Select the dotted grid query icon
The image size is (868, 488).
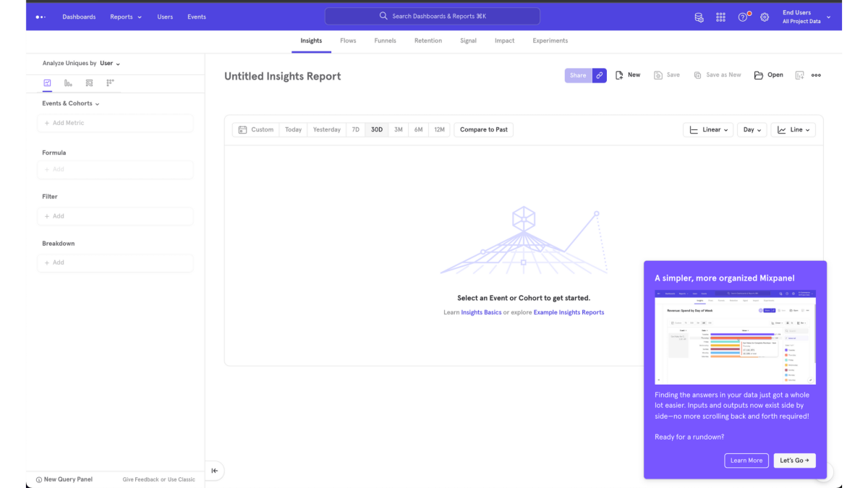(x=110, y=83)
